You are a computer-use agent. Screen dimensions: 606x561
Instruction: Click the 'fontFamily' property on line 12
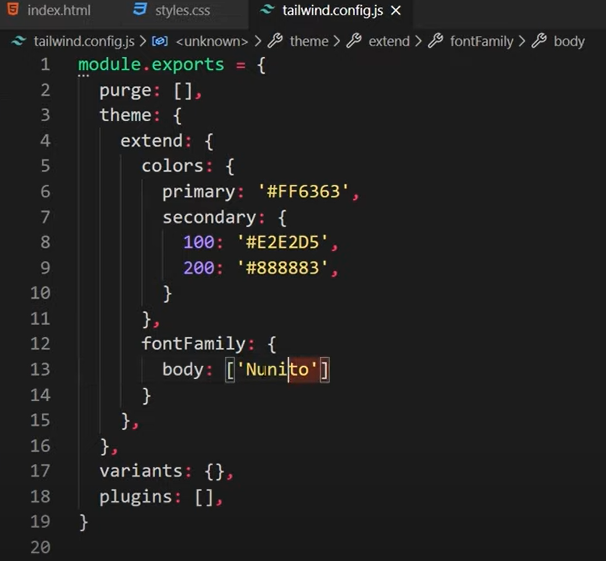pos(193,344)
